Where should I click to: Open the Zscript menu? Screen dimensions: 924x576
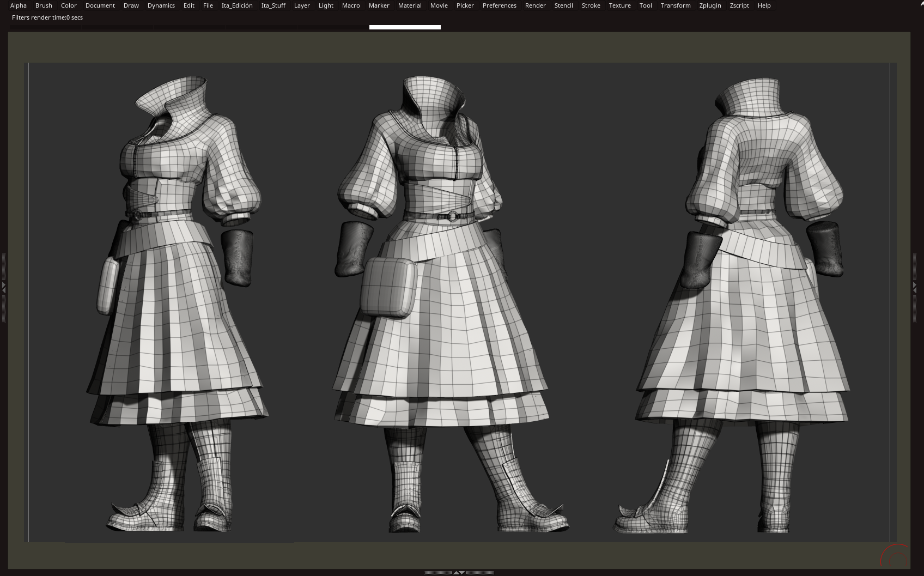pos(739,5)
